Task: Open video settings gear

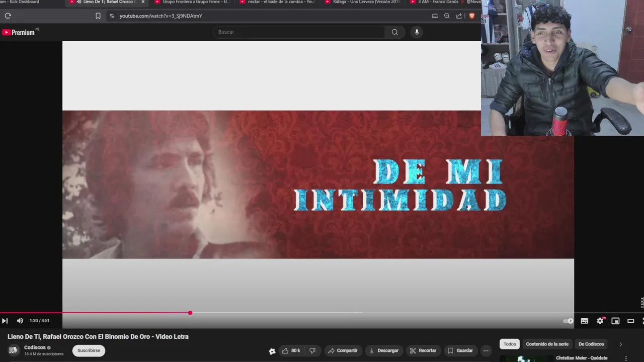Action: 600,321
